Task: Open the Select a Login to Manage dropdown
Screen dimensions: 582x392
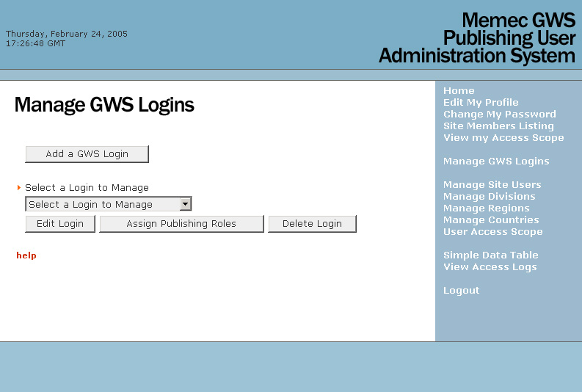Action: (x=109, y=204)
